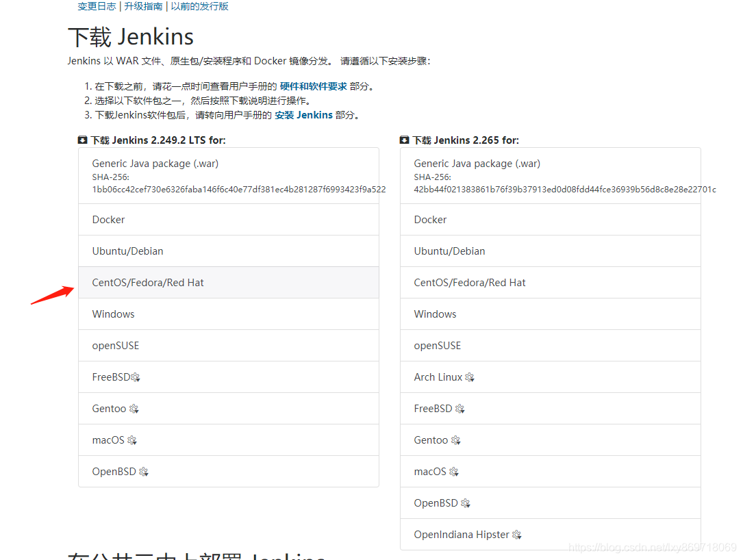The image size is (743, 560).
Task: Open OpenBSD entry under Jenkins 2.265
Action: (551, 503)
